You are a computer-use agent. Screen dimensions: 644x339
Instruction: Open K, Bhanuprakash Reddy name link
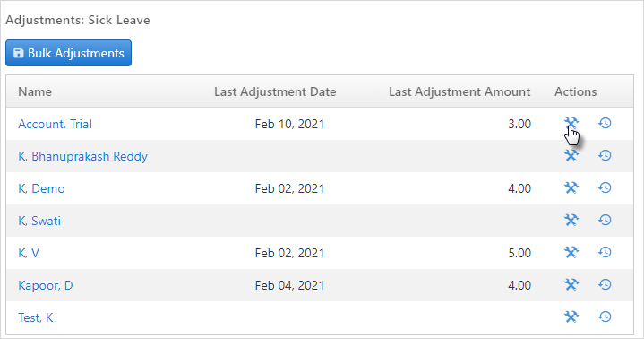tap(83, 156)
